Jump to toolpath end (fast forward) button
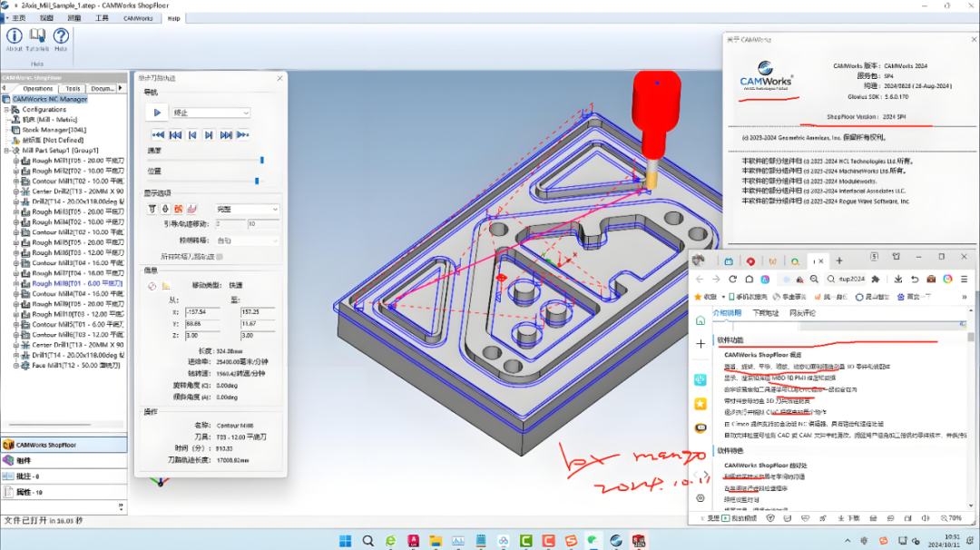Viewport: 980px width, 550px height. point(243,135)
